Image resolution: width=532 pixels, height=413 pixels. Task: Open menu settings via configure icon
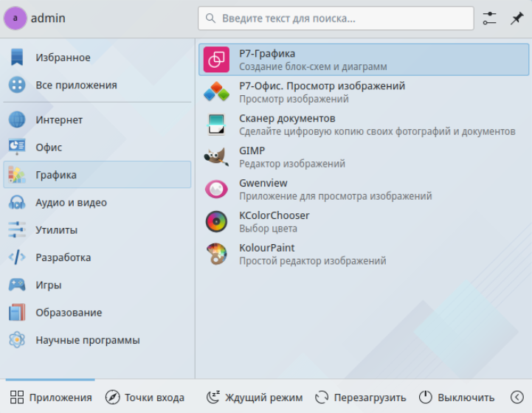click(x=490, y=18)
